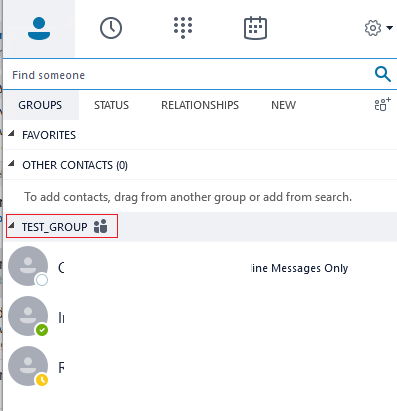Viewport: 397px width, 411px height.
Task: Collapse the TEST_GROUP triangle
Action: click(x=11, y=226)
